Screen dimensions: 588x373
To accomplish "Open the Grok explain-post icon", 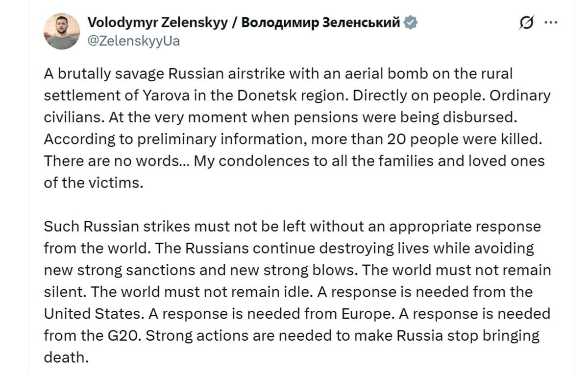I will [527, 23].
